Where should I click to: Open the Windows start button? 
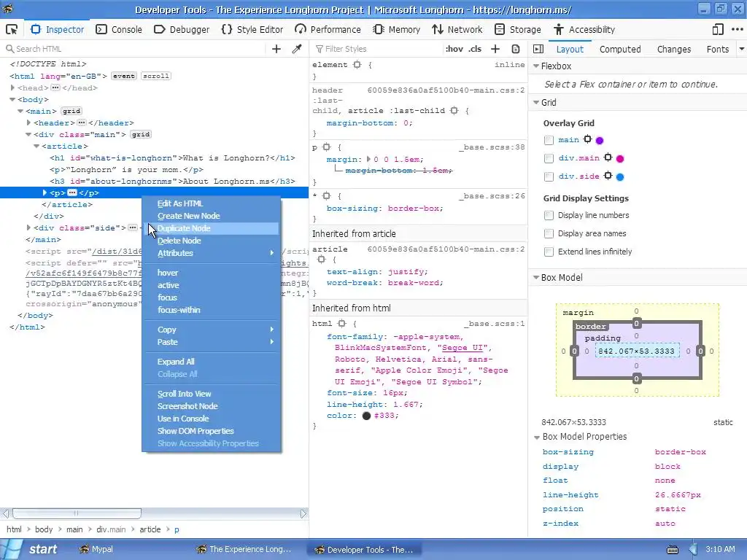point(32,549)
